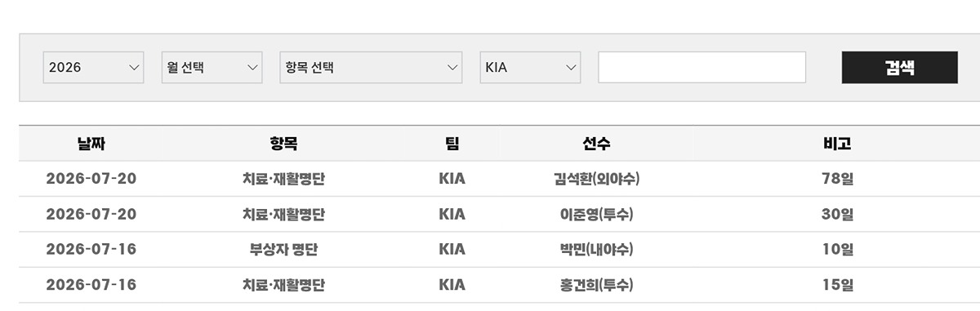The width and height of the screenshot is (980, 311).
Task: Click the 날짜 column header
Action: [x=91, y=144]
